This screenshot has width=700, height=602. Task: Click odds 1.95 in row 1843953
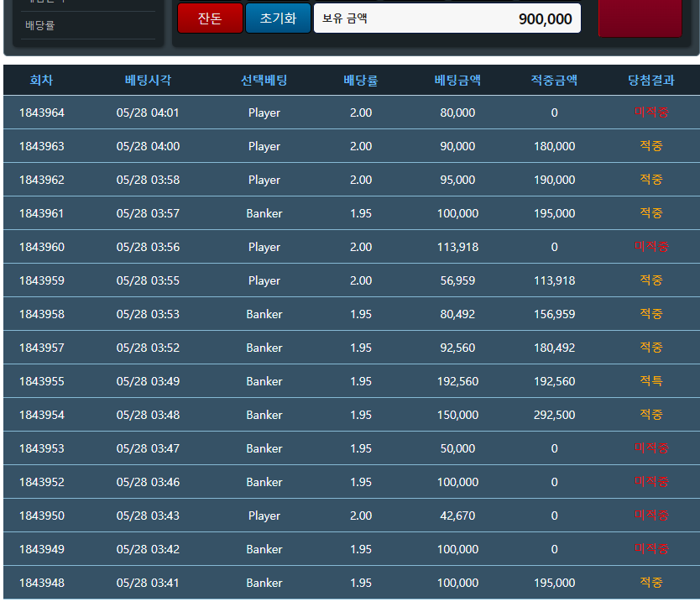coord(361,448)
